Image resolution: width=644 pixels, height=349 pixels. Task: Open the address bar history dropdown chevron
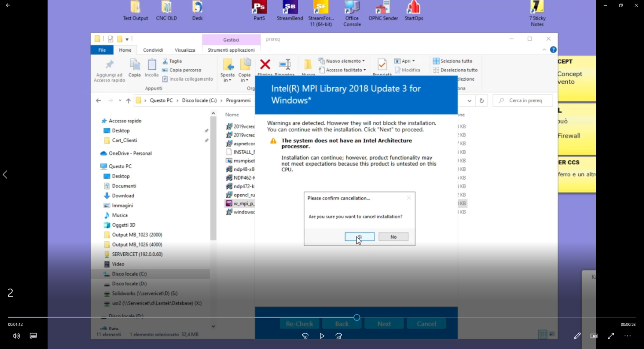[469, 101]
